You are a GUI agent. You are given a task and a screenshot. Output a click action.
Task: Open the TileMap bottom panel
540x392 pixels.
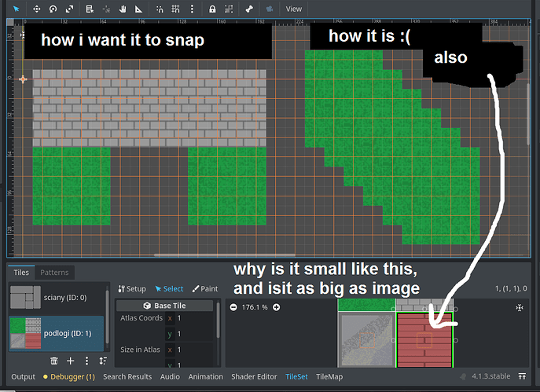(329, 377)
